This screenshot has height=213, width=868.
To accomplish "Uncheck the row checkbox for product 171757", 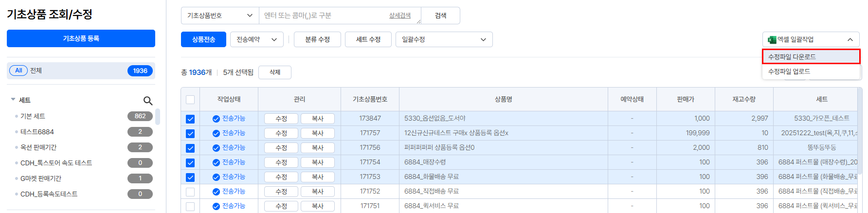I will pyautogui.click(x=190, y=133).
